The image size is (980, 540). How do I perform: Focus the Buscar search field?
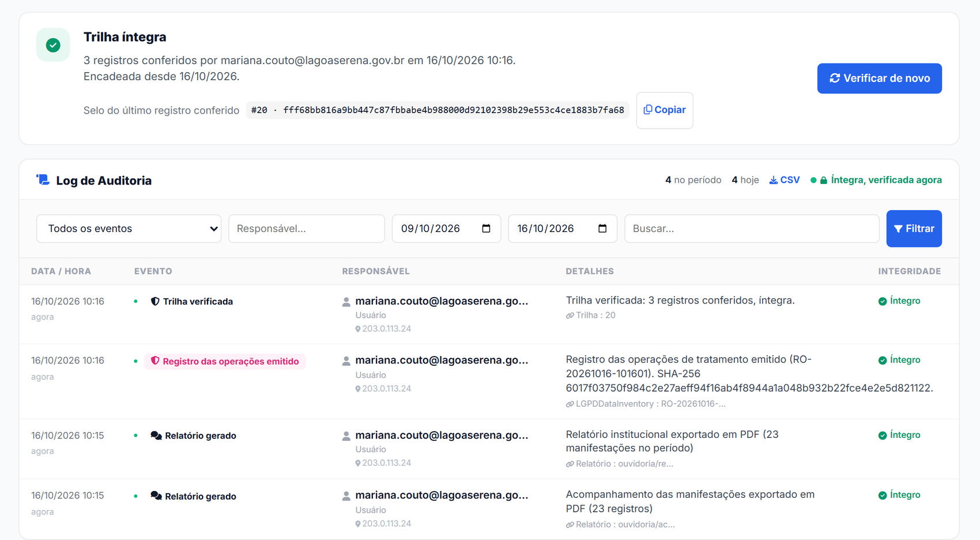[752, 228]
